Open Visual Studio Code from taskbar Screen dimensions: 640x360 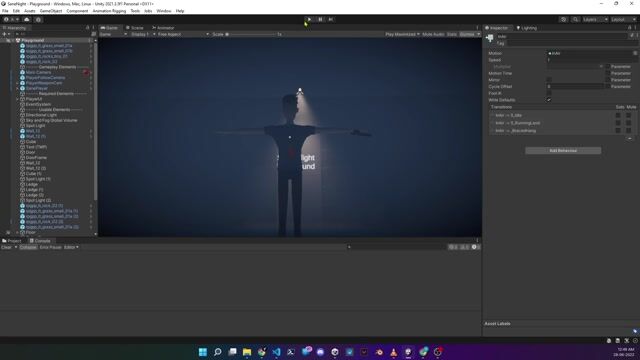276,352
